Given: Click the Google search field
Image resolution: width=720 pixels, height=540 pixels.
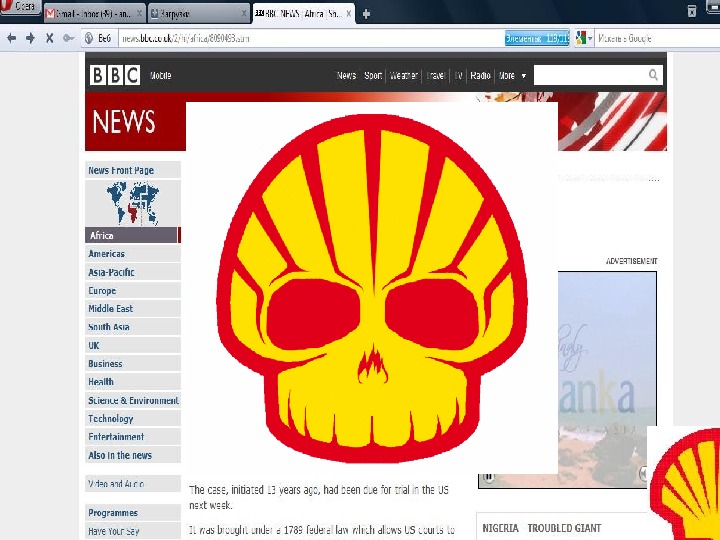Looking at the screenshot, I should point(657,38).
